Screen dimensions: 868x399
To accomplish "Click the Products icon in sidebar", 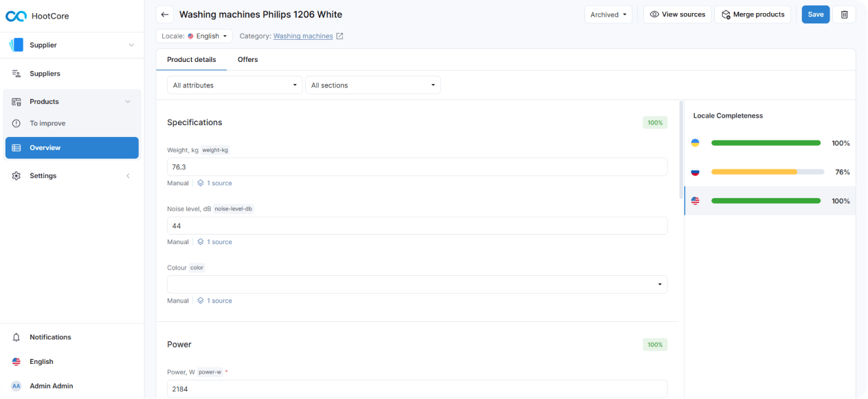I will [x=16, y=102].
